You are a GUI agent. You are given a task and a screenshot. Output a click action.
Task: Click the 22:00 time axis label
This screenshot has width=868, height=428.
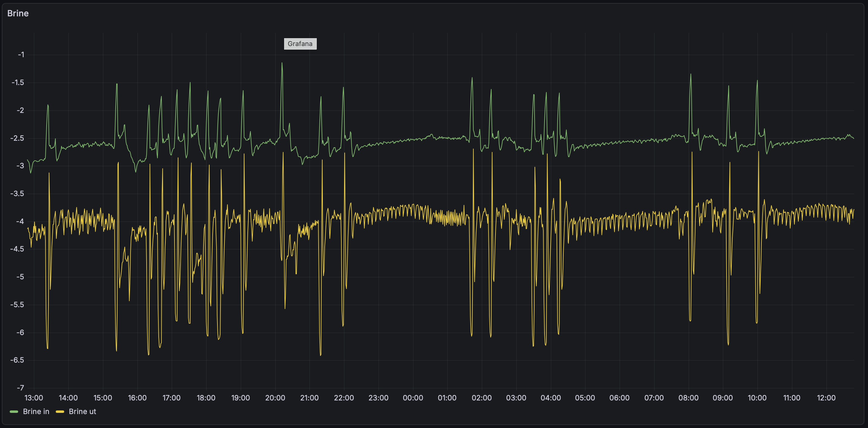[344, 398]
